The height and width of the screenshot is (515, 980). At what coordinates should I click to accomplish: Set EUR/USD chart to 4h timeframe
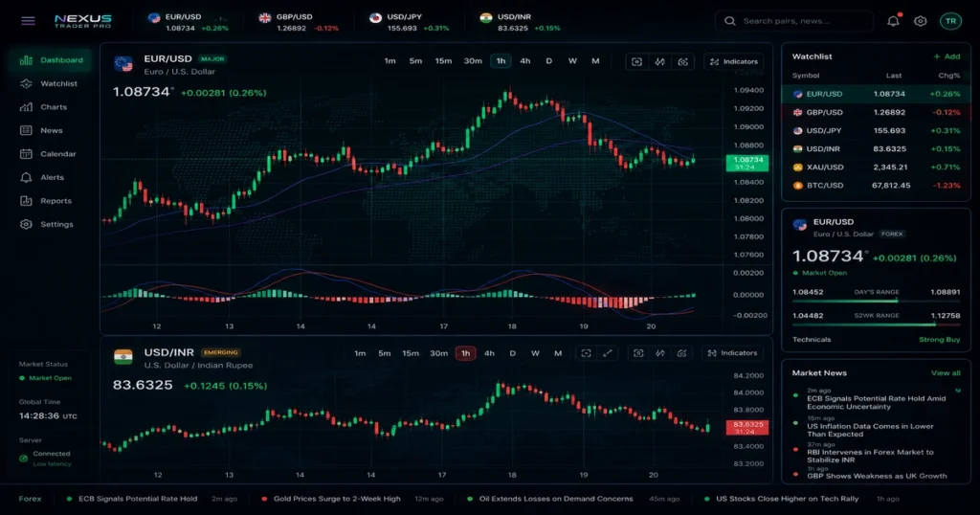pyautogui.click(x=525, y=61)
